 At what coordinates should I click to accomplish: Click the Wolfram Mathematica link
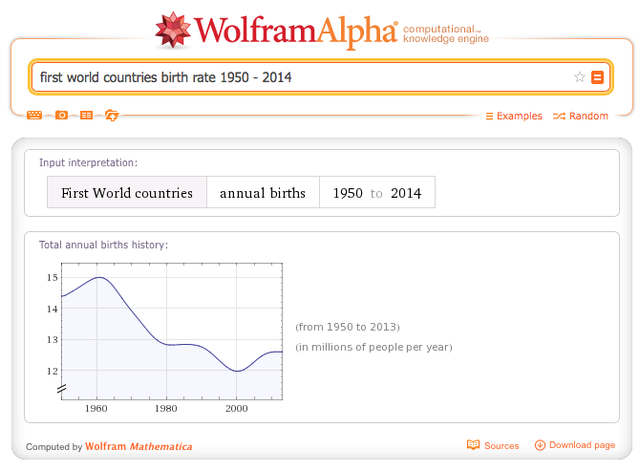138,447
